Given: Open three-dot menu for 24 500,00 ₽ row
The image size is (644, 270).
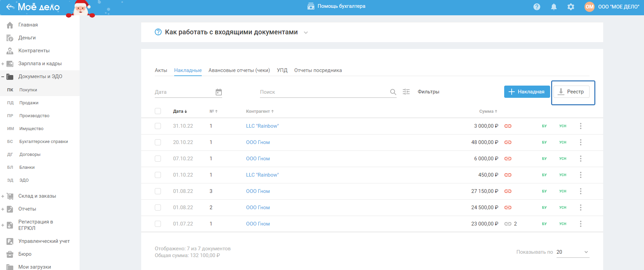Looking at the screenshot, I should coord(581,208).
